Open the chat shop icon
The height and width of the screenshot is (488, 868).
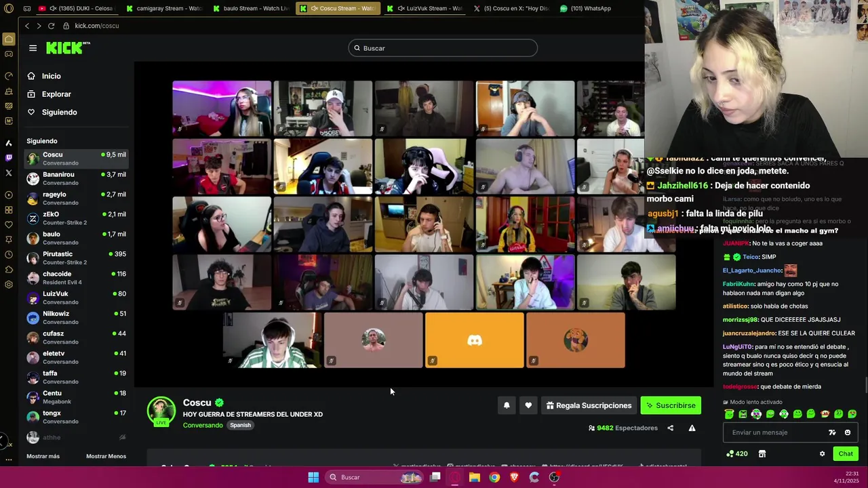pos(762,453)
